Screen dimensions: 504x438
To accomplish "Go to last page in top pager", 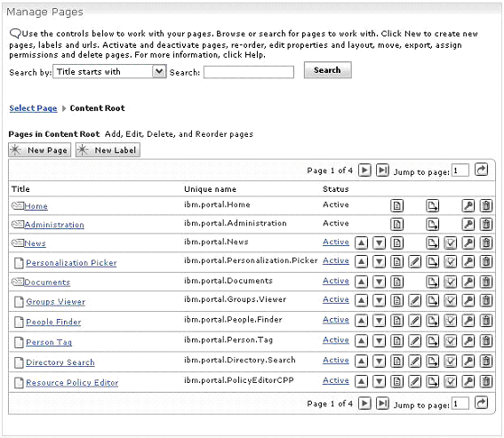I will pos(382,170).
